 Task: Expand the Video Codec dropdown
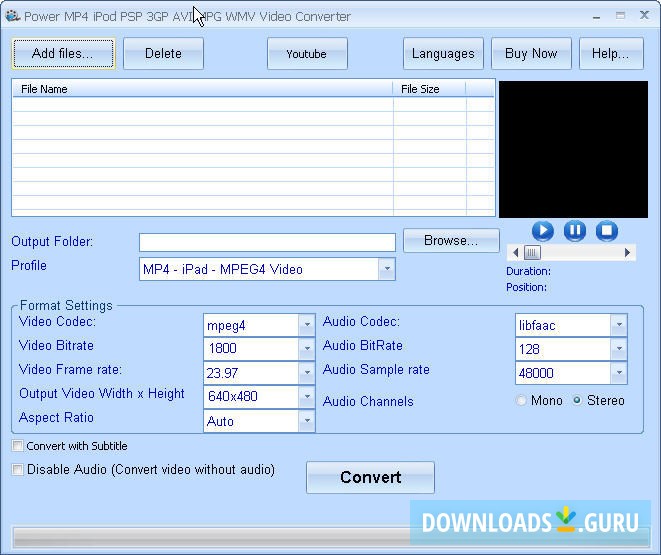(x=306, y=325)
